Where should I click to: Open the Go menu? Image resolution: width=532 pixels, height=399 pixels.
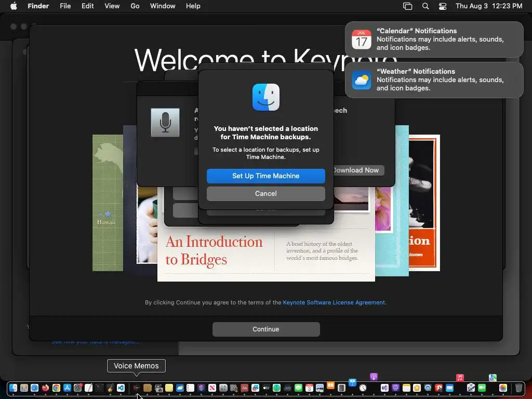pos(135,6)
